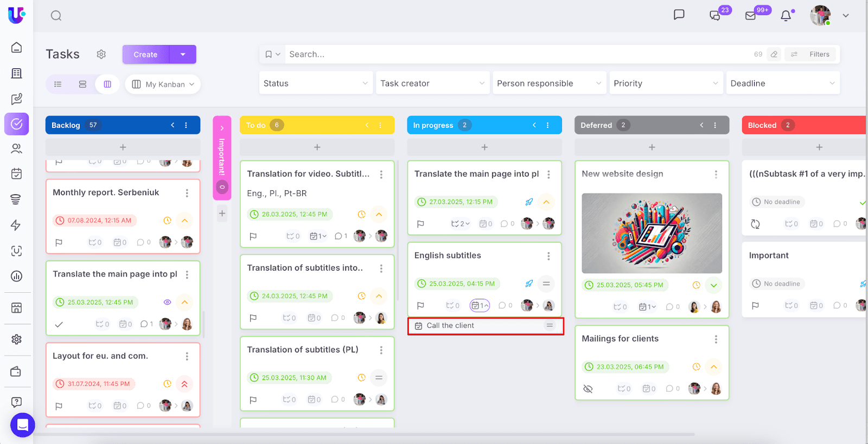Image resolution: width=868 pixels, height=444 pixels.
Task: Open the In progress column options menu
Action: click(547, 125)
